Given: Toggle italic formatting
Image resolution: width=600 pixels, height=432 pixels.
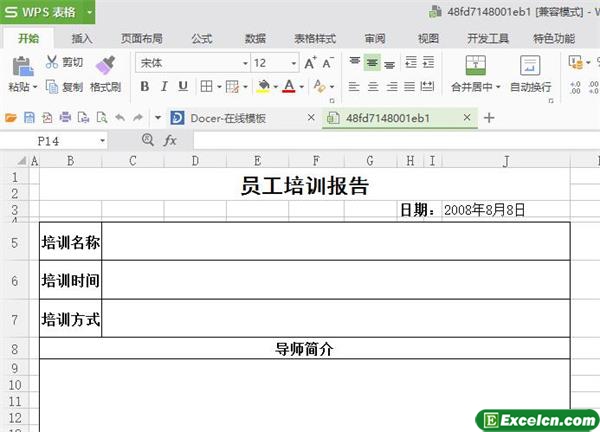Looking at the screenshot, I should [x=167, y=87].
